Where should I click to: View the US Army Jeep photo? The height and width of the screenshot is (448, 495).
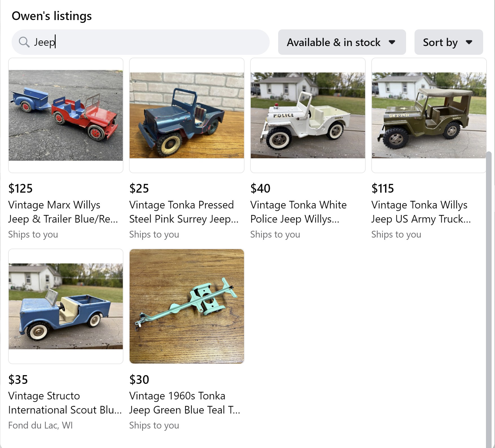pyautogui.click(x=429, y=115)
